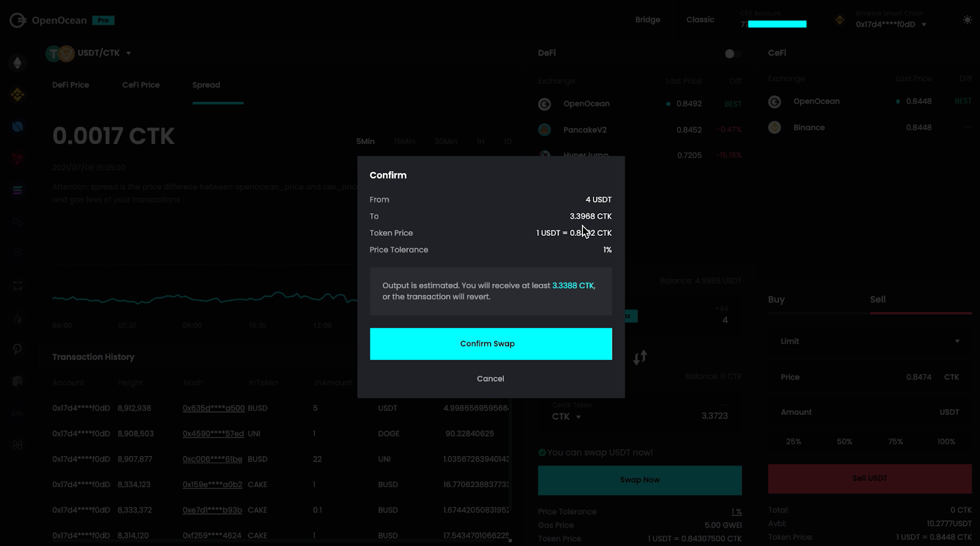Set sell amount to 25%
Screen dimensions: 980x546
[793, 442]
